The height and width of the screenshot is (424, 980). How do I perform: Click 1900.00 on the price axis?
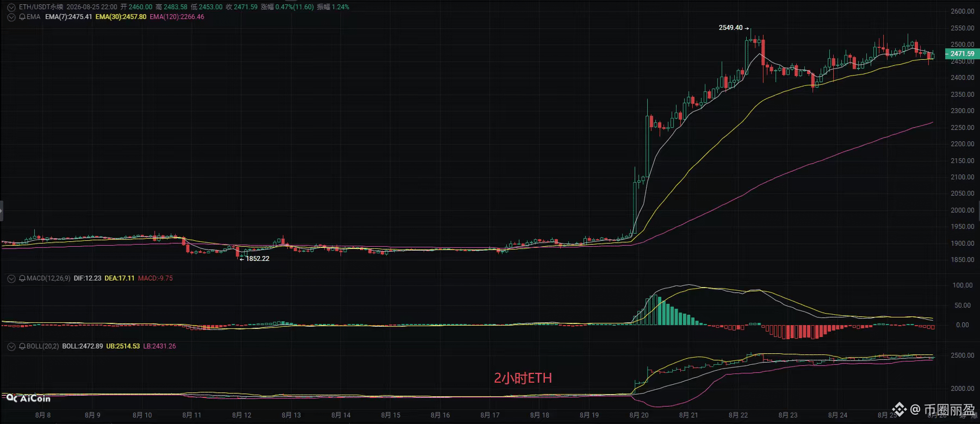(x=963, y=244)
